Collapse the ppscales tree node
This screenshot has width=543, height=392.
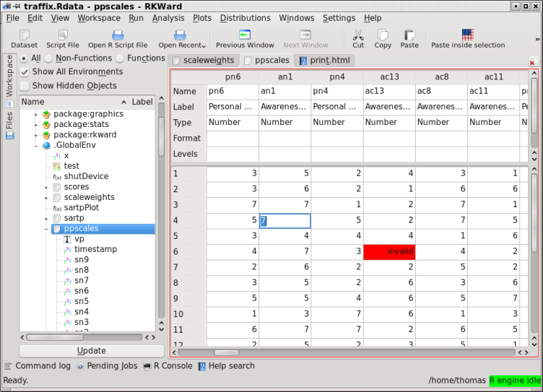coord(46,229)
